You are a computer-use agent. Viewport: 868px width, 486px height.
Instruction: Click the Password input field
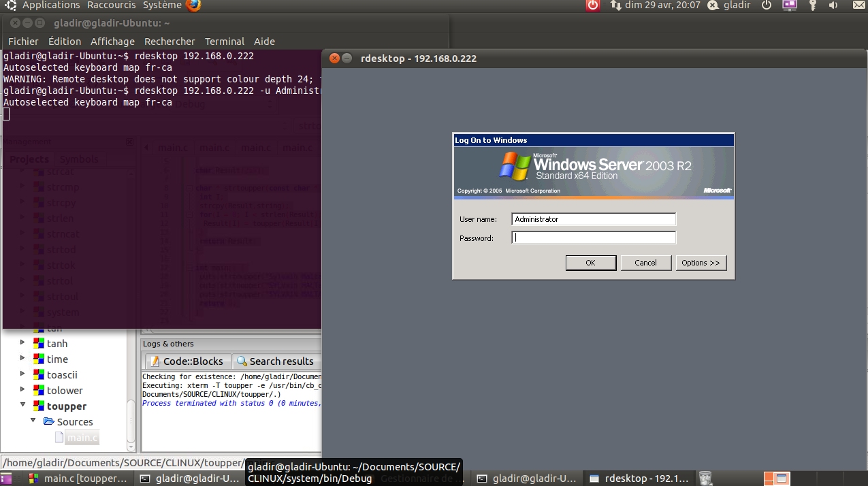click(593, 238)
